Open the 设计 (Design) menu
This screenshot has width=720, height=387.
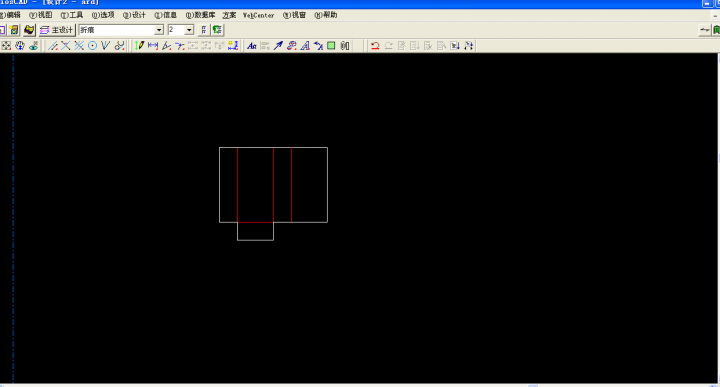coord(134,15)
